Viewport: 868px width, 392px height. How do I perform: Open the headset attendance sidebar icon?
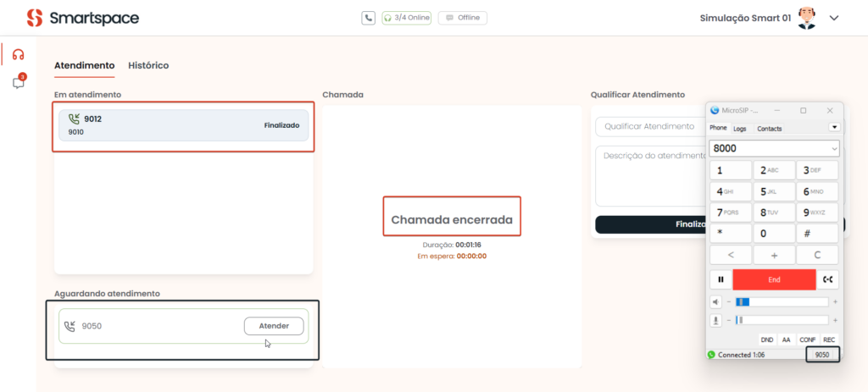point(18,54)
